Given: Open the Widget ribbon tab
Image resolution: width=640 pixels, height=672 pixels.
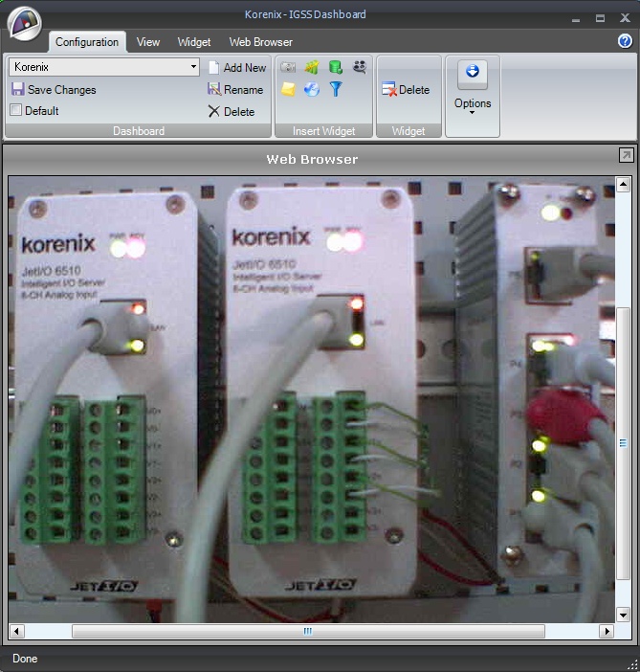Looking at the screenshot, I should point(194,42).
